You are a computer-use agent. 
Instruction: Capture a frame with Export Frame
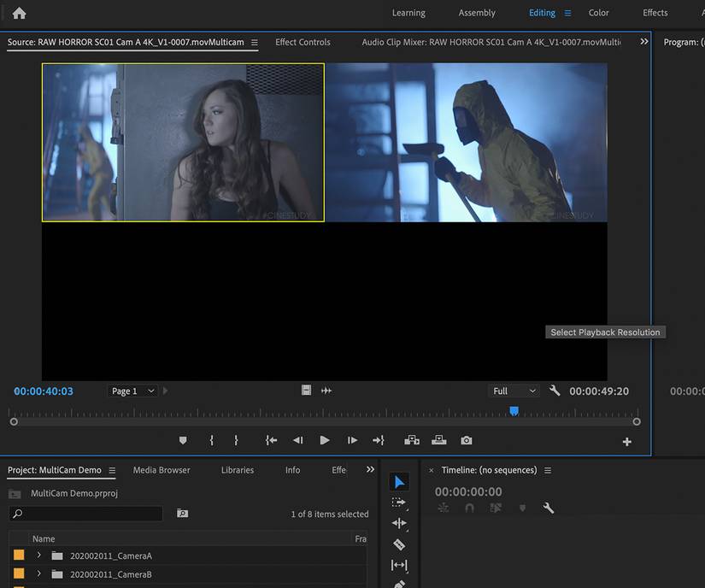coord(466,440)
